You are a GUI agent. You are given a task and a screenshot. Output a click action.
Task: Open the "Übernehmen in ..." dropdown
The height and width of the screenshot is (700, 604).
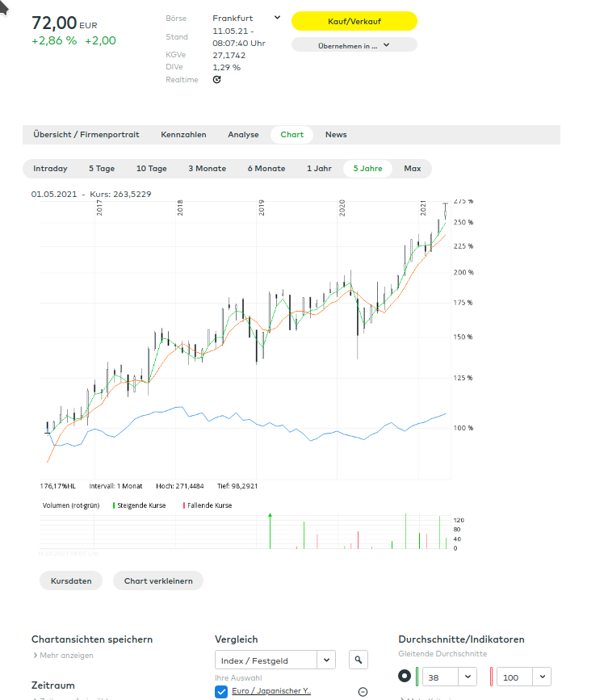354,44
